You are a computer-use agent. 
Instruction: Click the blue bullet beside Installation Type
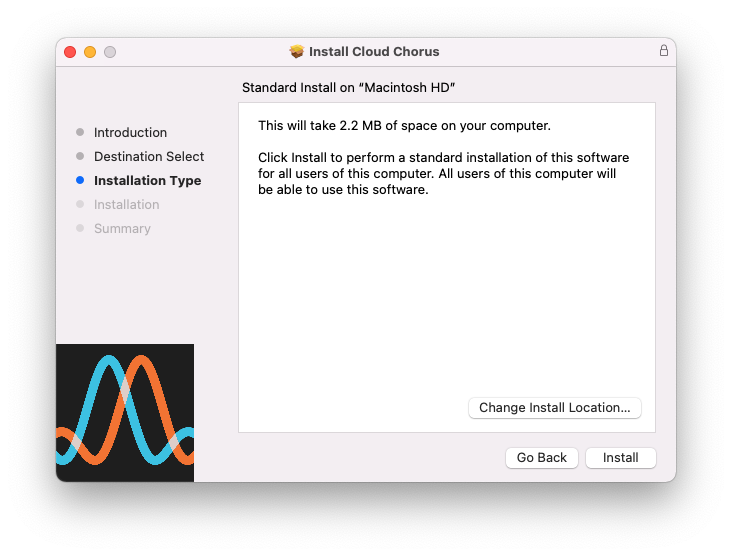point(80,181)
